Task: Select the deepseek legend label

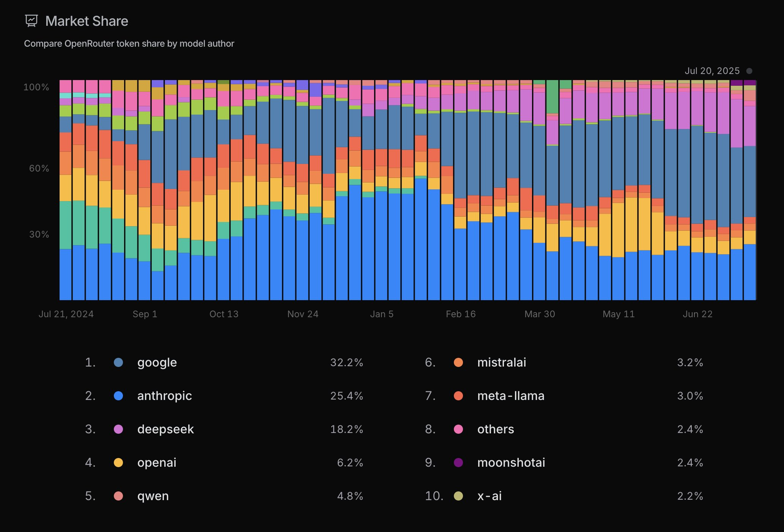Action: [x=165, y=430]
